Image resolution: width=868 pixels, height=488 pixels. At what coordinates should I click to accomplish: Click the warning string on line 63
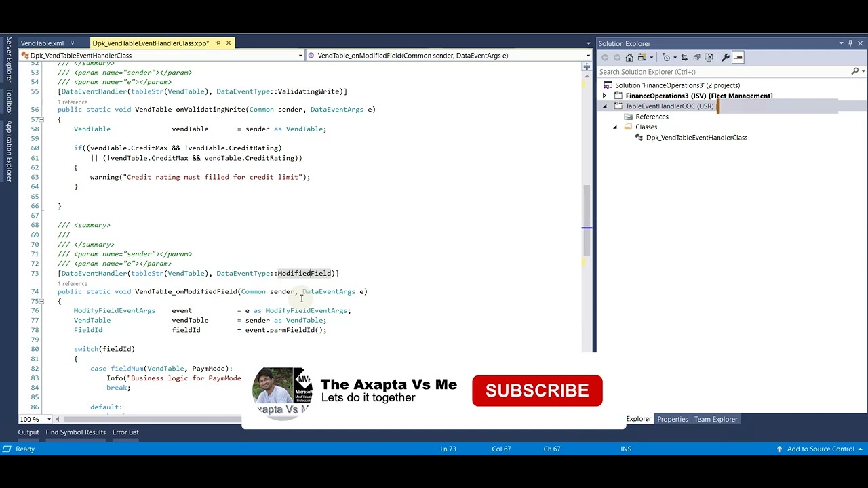(x=214, y=177)
